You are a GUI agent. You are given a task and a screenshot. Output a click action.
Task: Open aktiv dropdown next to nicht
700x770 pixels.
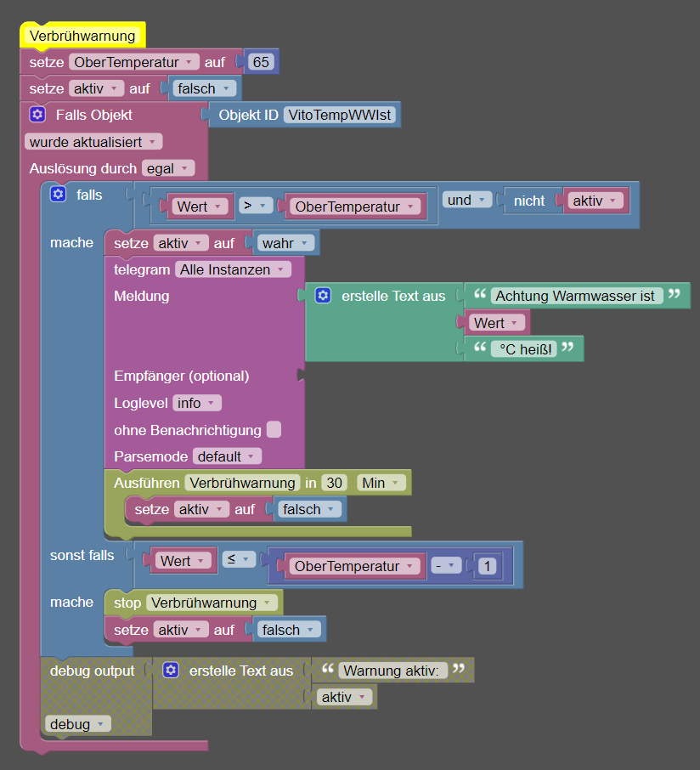(x=596, y=201)
